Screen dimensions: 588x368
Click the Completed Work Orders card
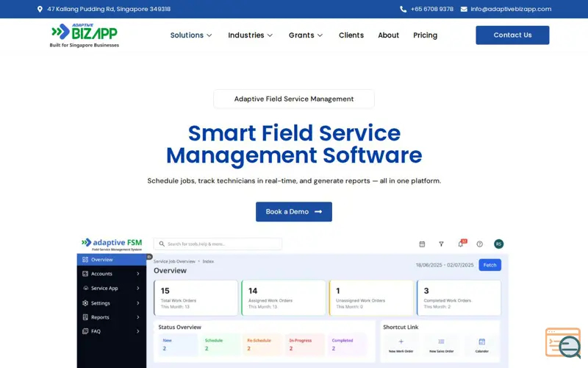point(459,298)
